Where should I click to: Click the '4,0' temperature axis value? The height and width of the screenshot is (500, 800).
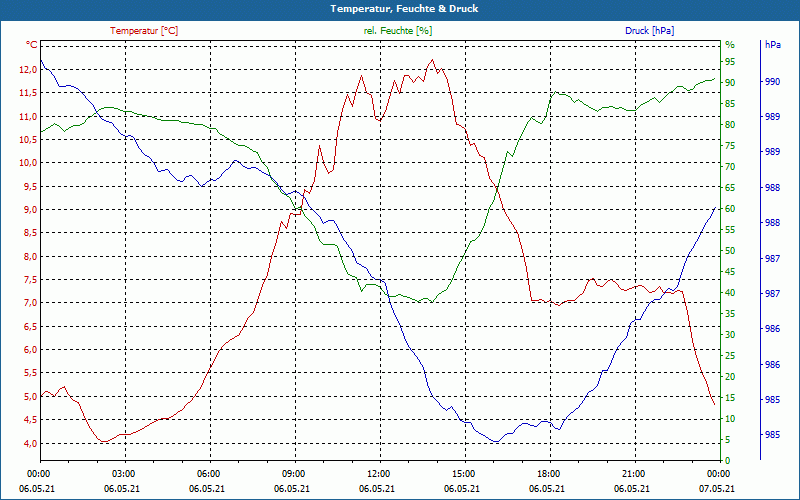click(x=31, y=443)
